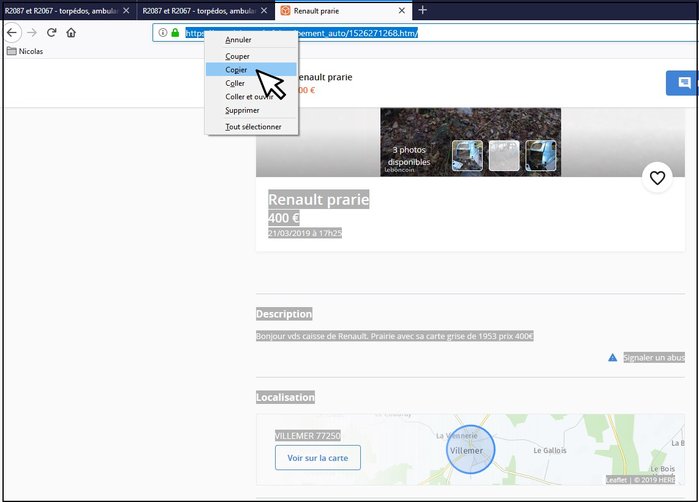This screenshot has height=502, width=699.
Task: Close the second R2087 et R2067 tab
Action: [x=264, y=11]
